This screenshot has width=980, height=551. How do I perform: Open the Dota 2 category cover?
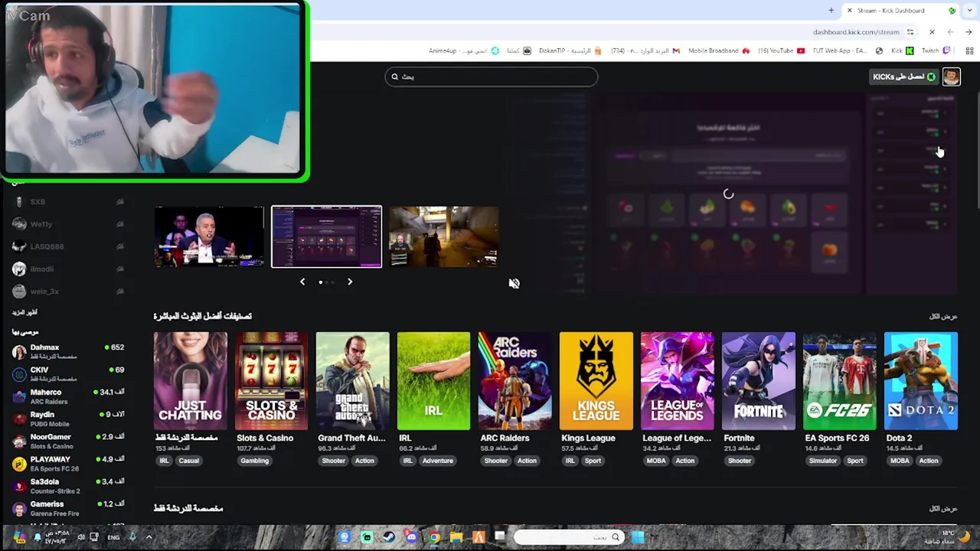pyautogui.click(x=920, y=380)
